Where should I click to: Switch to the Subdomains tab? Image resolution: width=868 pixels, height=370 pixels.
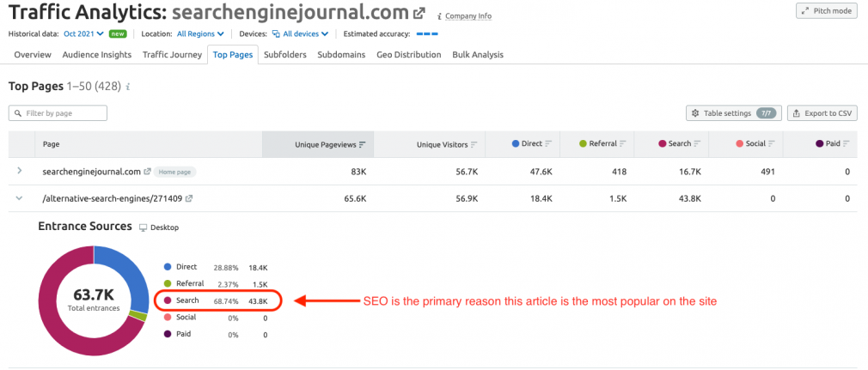[341, 55]
